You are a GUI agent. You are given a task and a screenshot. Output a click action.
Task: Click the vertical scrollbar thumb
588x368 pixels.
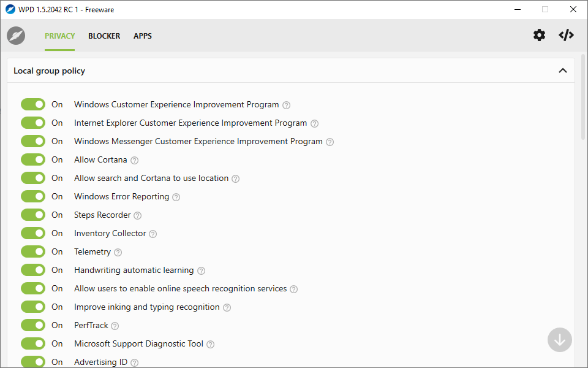tap(583, 98)
